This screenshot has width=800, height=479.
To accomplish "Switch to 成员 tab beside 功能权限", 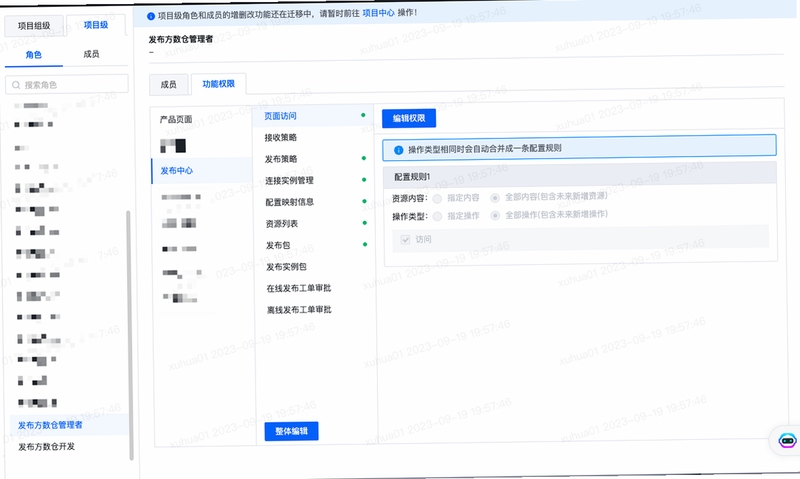I will pyautogui.click(x=168, y=85).
